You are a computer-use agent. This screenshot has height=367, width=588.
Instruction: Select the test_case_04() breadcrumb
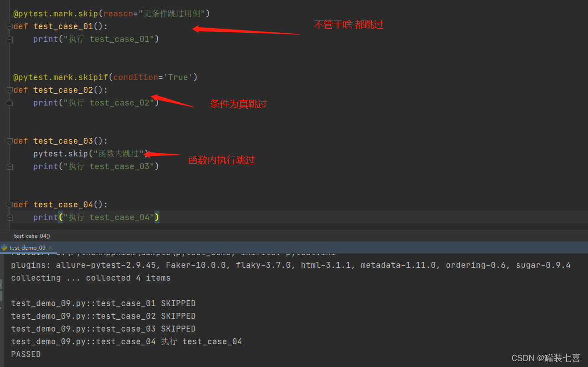click(32, 236)
